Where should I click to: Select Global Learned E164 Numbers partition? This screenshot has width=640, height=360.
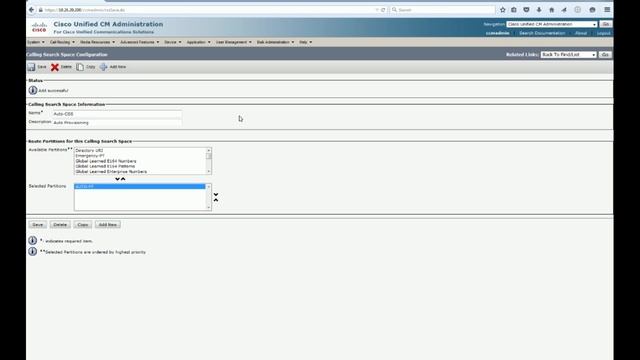(140, 161)
